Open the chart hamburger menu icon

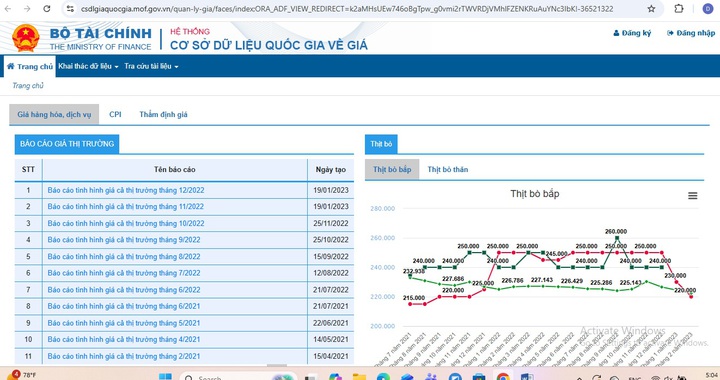click(692, 196)
